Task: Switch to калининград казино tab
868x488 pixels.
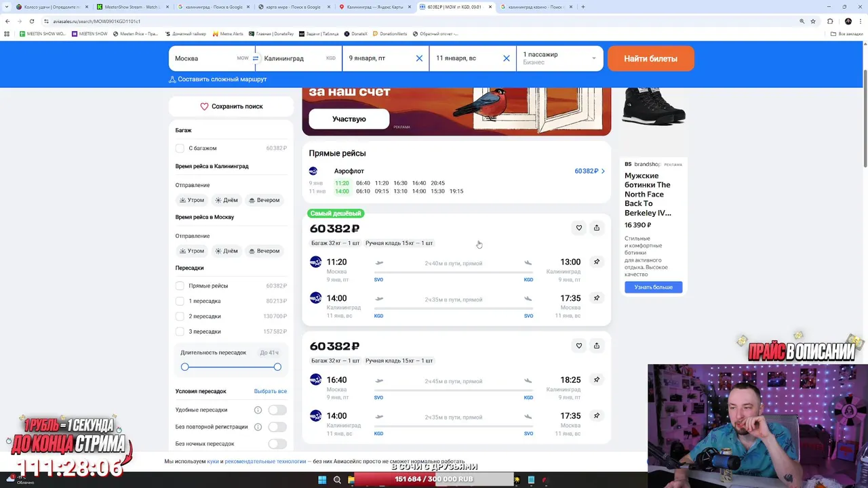Action: tap(536, 7)
